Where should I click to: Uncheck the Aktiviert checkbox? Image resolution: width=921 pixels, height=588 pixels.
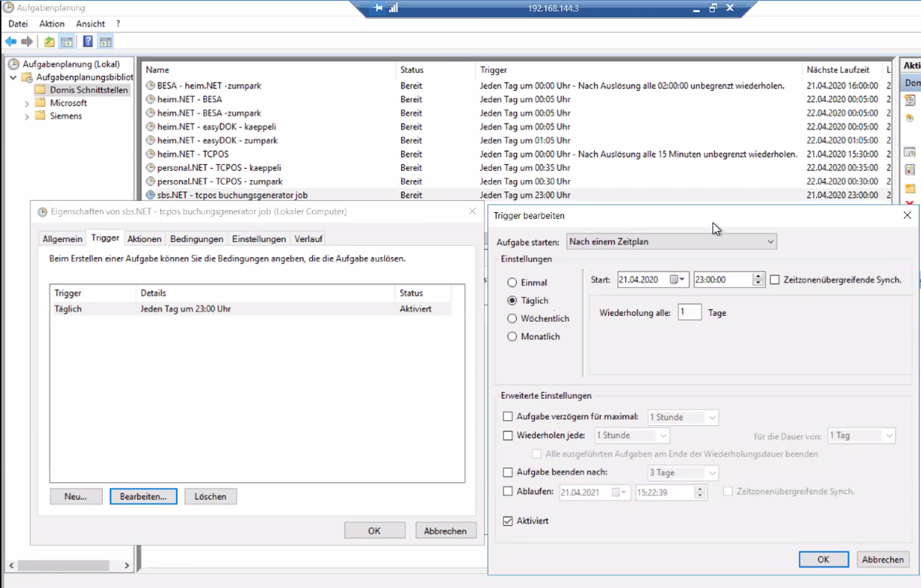click(508, 520)
